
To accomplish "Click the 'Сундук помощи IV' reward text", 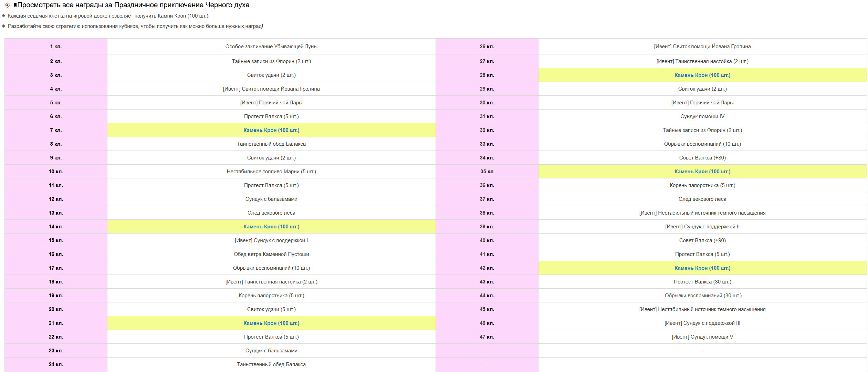I will click(x=702, y=116).
